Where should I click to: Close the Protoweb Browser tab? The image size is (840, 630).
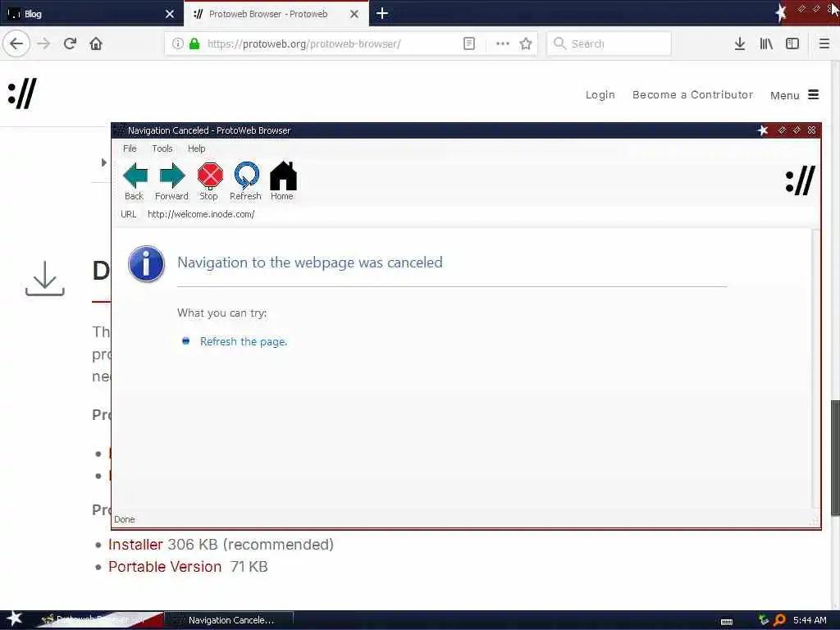[x=354, y=14]
